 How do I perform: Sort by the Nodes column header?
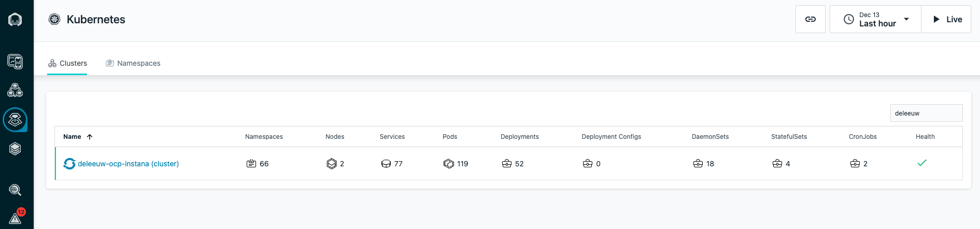point(335,137)
